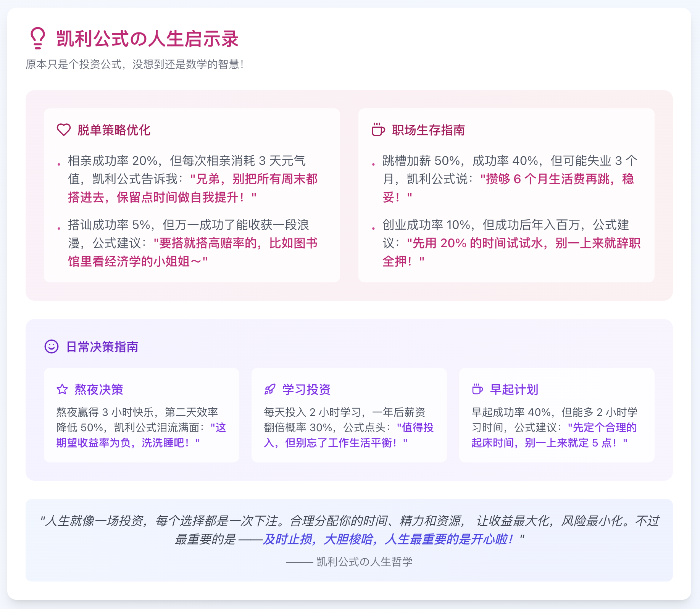Click the pink quote about 攒够 6 个月生活费
The width and height of the screenshot is (700, 609).
(556, 179)
